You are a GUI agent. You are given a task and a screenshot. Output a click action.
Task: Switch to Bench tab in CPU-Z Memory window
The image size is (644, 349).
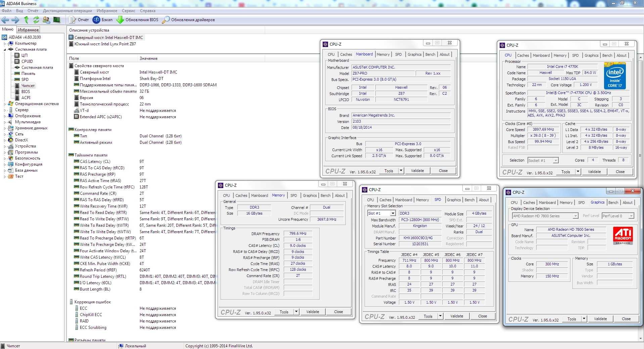pyautogui.click(x=325, y=195)
